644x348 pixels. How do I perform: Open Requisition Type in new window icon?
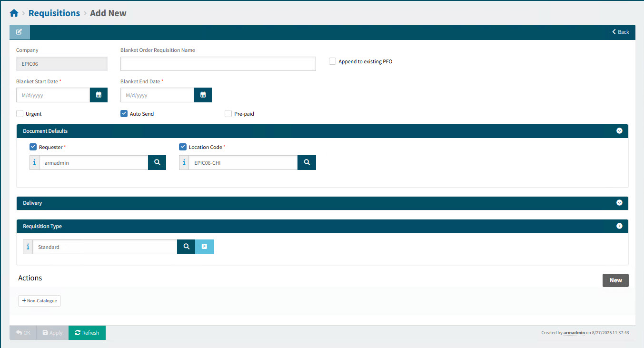coord(205,247)
